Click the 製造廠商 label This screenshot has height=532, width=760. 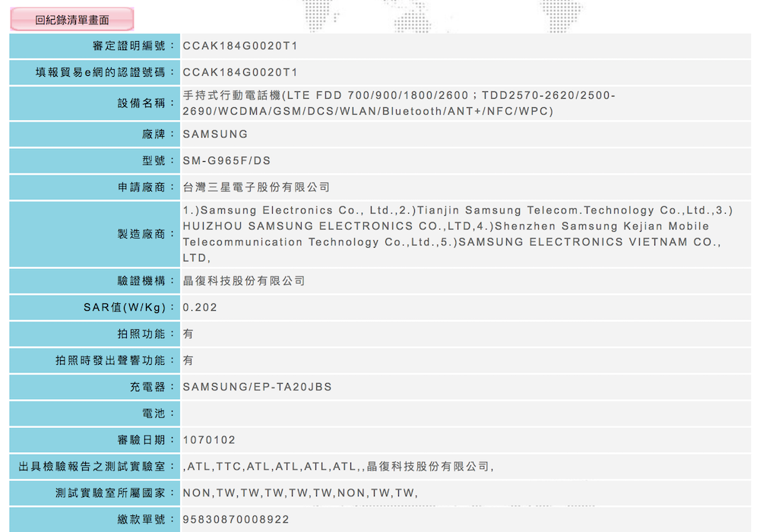coord(146,234)
